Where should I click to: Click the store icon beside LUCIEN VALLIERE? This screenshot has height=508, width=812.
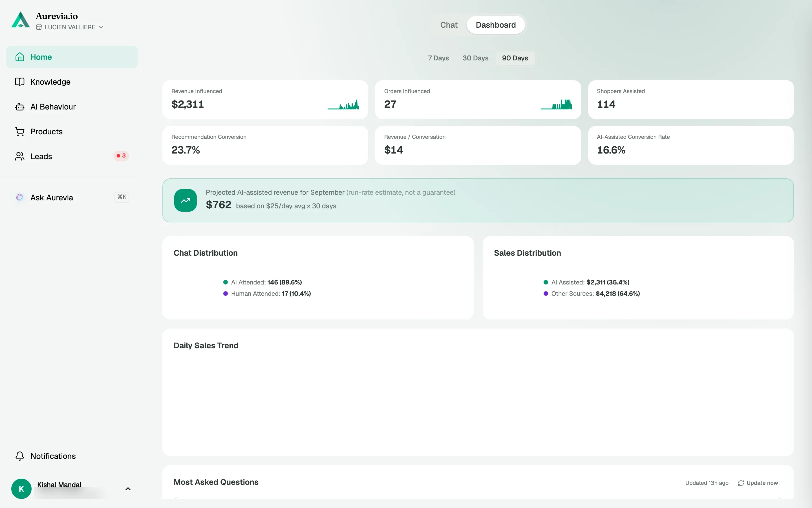[39, 27]
